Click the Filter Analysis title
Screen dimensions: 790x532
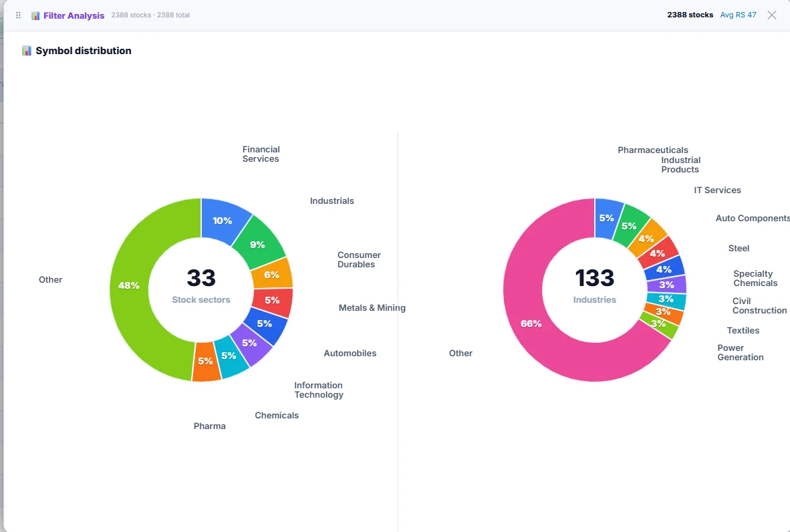74,15
